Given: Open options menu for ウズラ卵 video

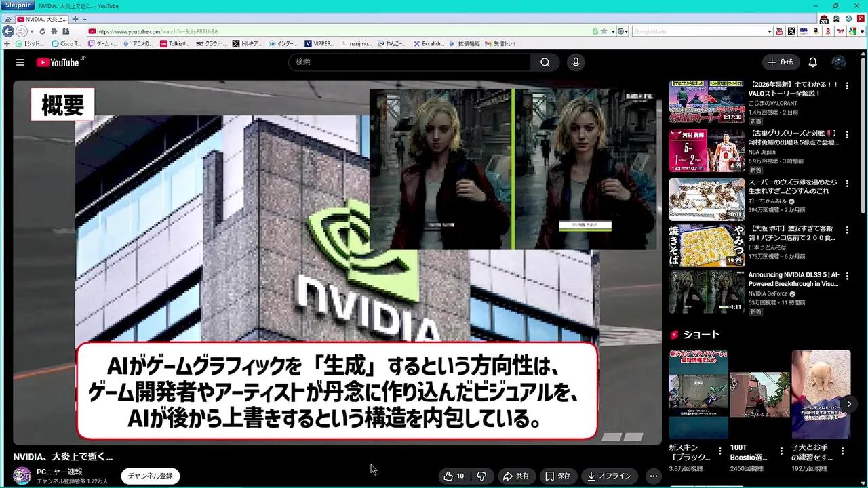Looking at the screenshot, I should click(x=847, y=184).
